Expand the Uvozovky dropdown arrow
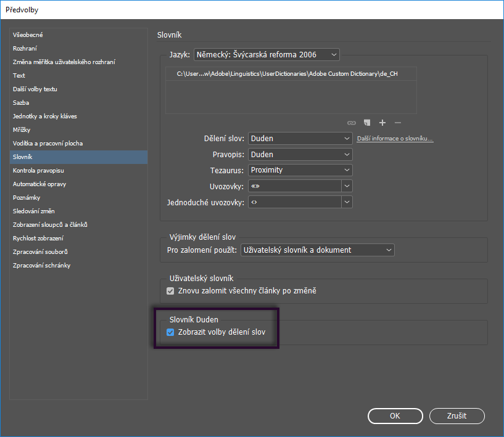 tap(347, 186)
